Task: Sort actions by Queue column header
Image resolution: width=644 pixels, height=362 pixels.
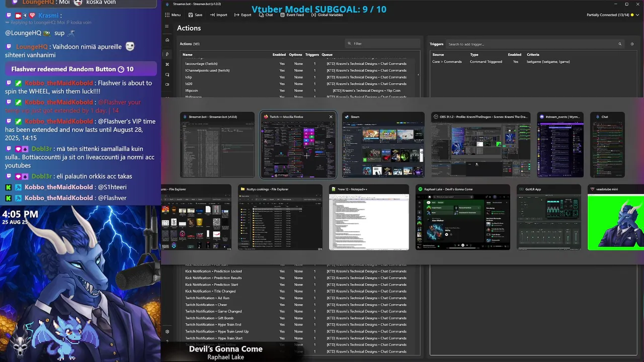Action: (327, 54)
